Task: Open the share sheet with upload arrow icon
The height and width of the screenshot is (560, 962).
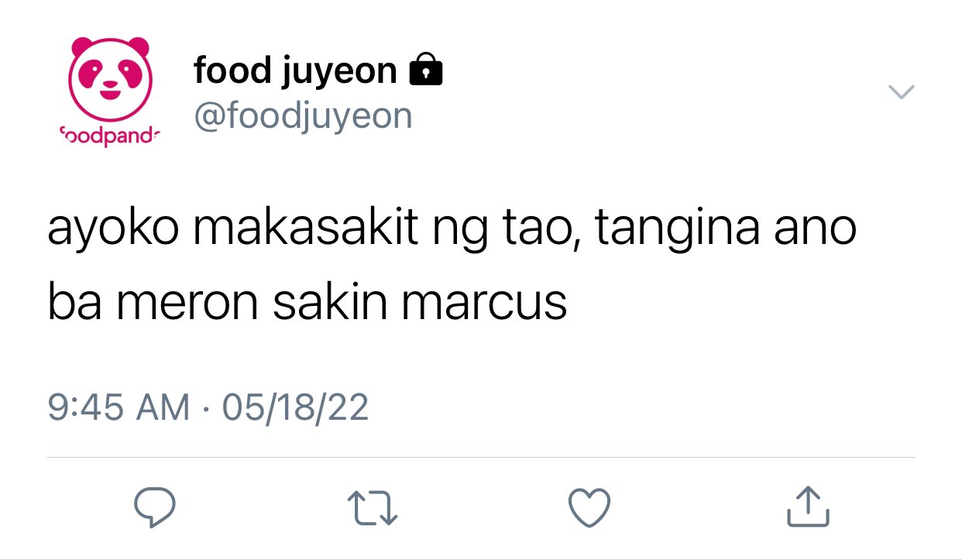Action: pyautogui.click(x=808, y=507)
